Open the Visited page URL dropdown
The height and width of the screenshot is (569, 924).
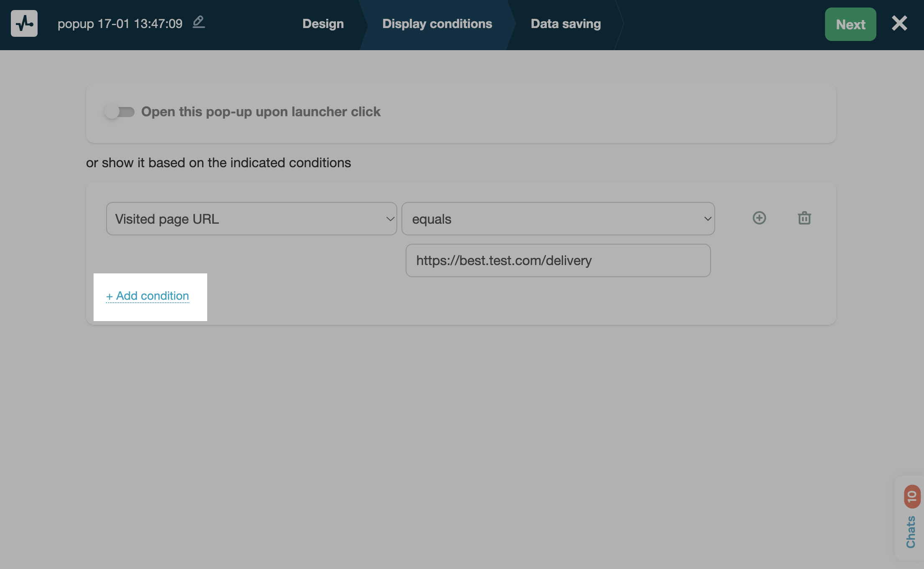pos(251,219)
